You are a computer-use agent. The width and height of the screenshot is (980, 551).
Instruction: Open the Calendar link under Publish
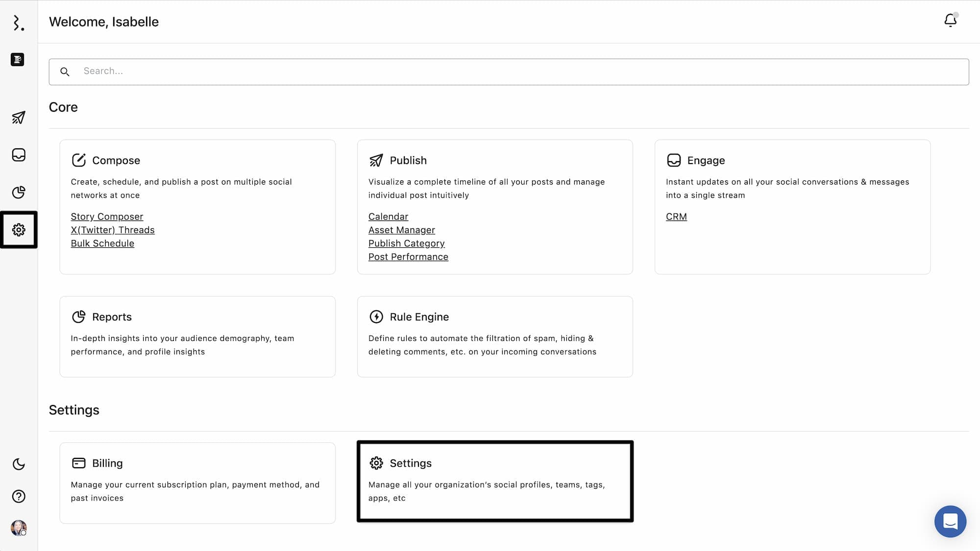(x=388, y=216)
